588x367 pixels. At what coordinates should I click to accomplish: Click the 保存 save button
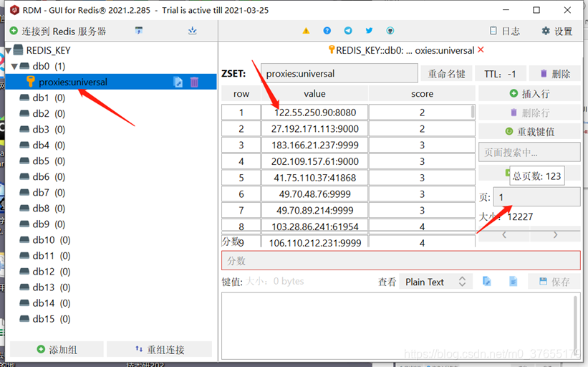tap(554, 281)
